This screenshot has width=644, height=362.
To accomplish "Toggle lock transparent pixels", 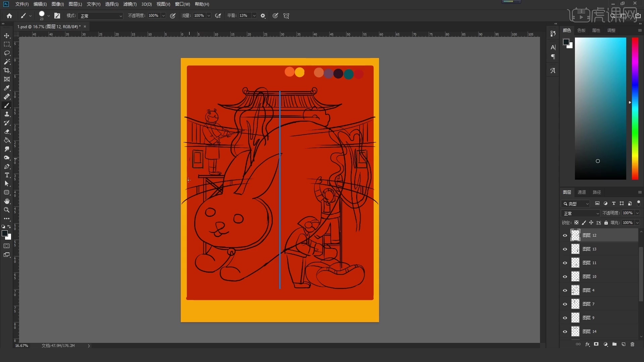I will (x=576, y=223).
